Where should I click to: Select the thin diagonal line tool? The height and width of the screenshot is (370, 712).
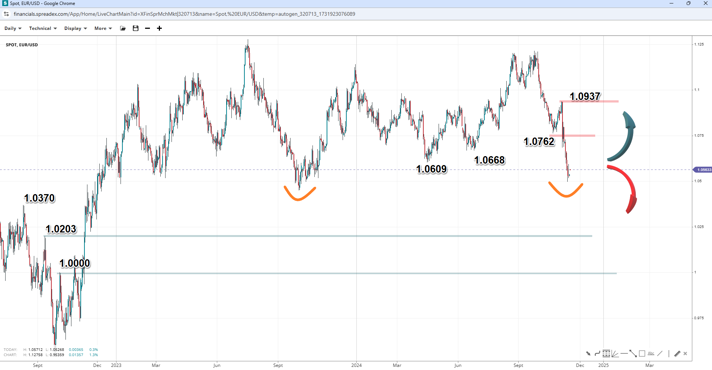(660, 353)
